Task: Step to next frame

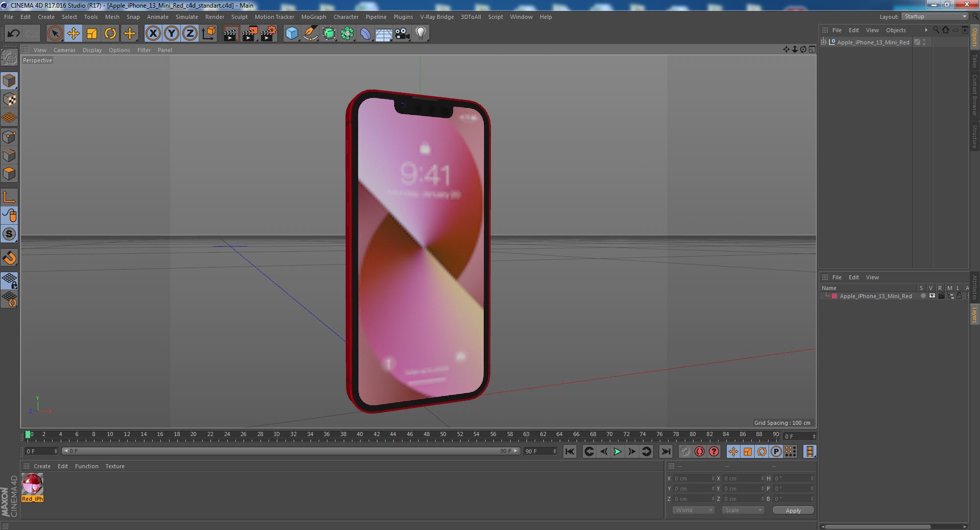Action: [x=632, y=451]
